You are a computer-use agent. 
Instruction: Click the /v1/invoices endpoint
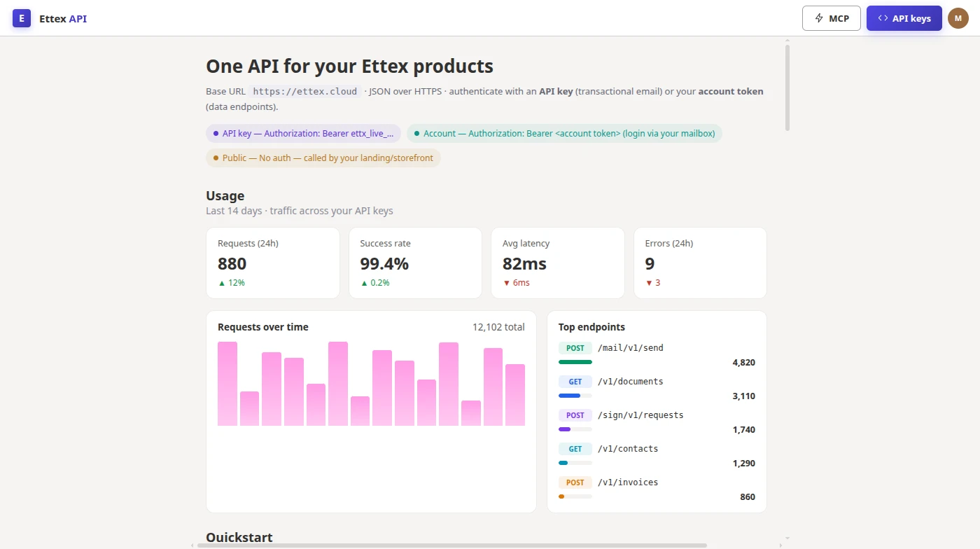point(628,482)
